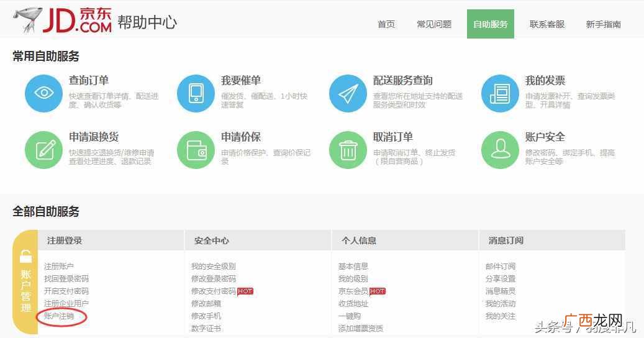Image resolution: width=644 pixels, height=338 pixels.
Task: Open 邮件订阅 link
Action: coord(501,266)
